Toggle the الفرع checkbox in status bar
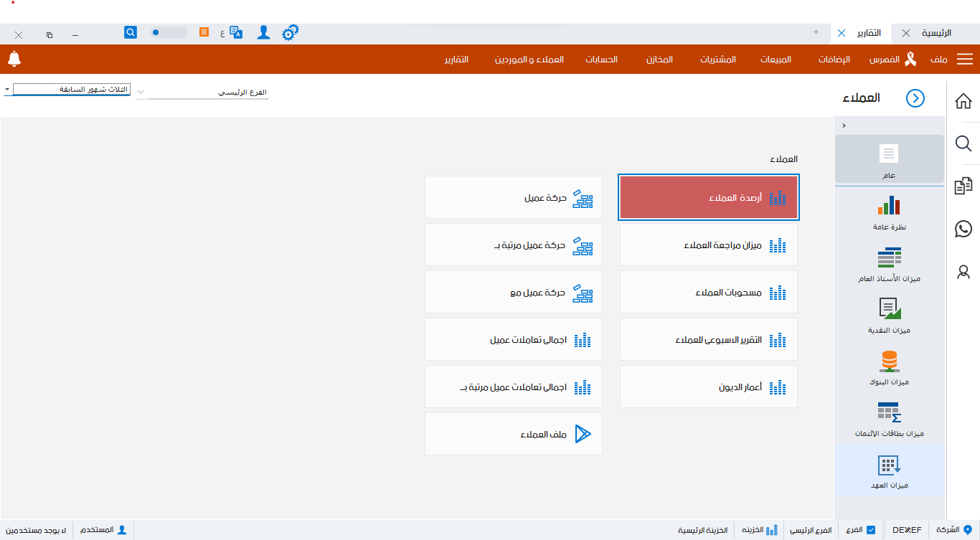Screen dimensions: 980x540 coord(871,530)
